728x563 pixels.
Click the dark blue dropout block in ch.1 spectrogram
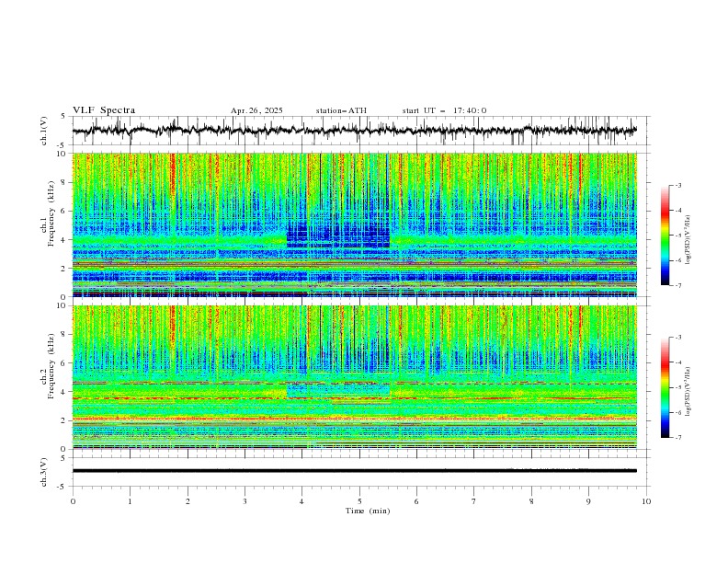338,235
